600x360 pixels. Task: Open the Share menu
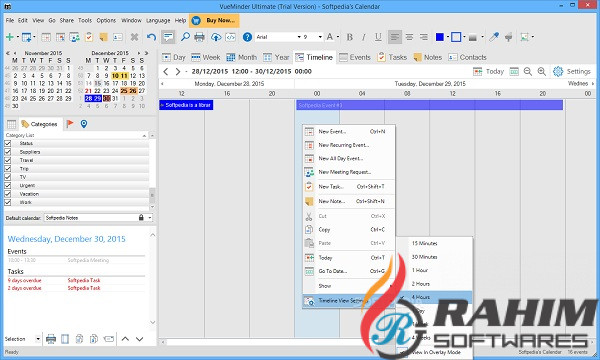point(67,20)
